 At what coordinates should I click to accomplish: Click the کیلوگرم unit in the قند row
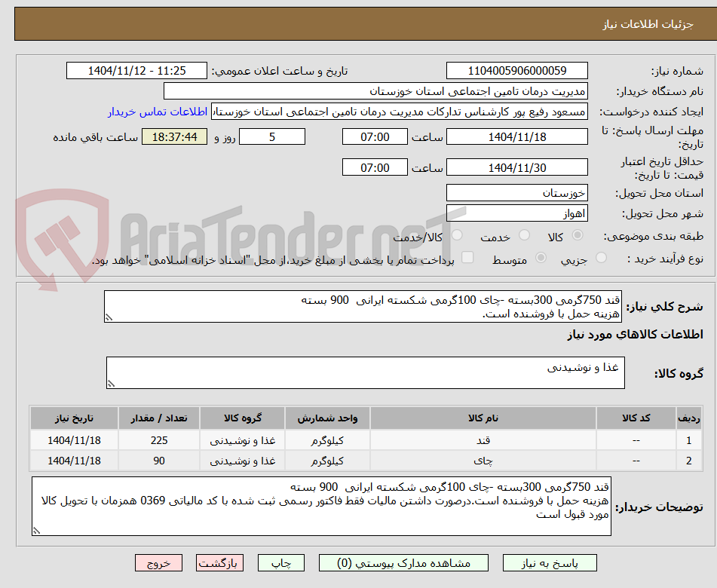pyautogui.click(x=327, y=439)
